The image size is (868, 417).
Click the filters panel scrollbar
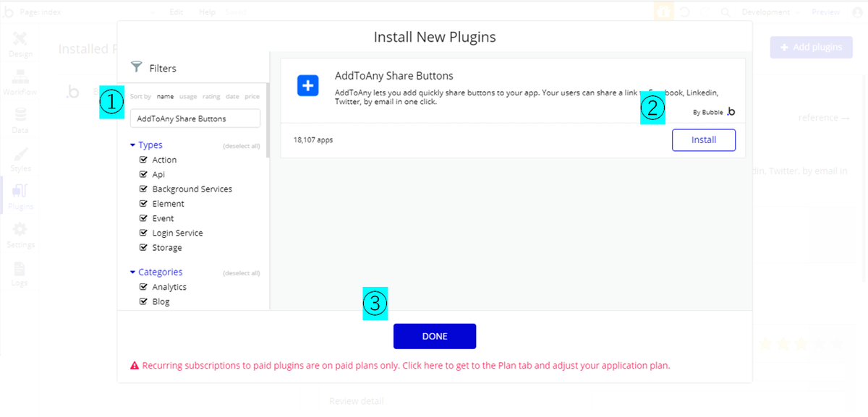click(268, 120)
